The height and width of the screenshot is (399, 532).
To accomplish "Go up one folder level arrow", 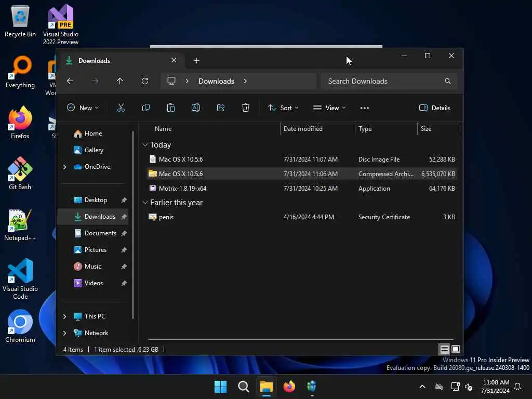I will click(x=120, y=81).
